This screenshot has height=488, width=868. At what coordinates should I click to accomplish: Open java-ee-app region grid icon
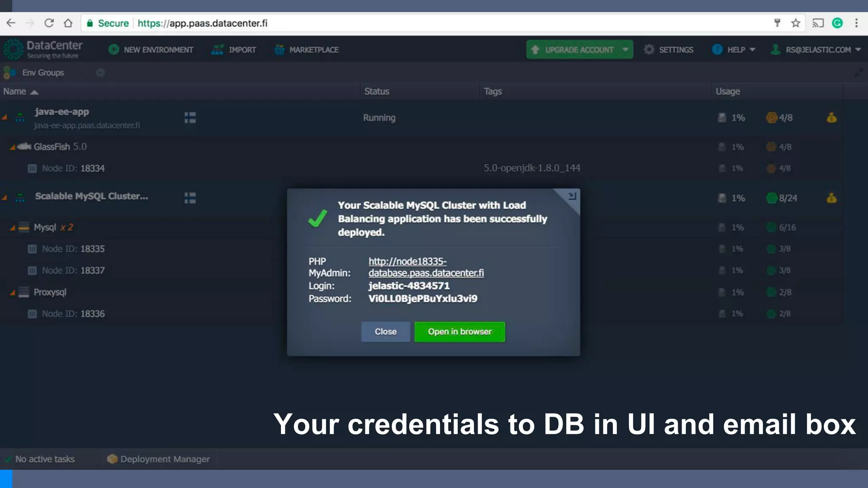pyautogui.click(x=190, y=118)
